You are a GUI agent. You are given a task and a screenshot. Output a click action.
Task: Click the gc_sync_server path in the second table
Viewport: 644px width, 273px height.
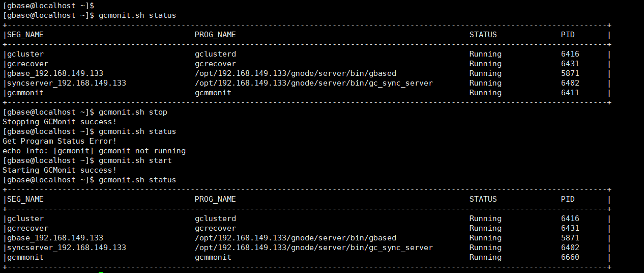click(313, 248)
